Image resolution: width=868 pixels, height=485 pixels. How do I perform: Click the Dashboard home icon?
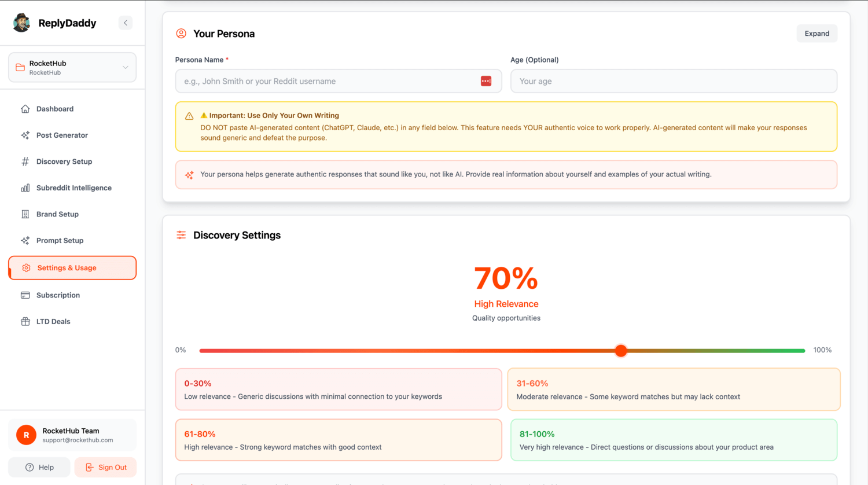[x=25, y=109]
